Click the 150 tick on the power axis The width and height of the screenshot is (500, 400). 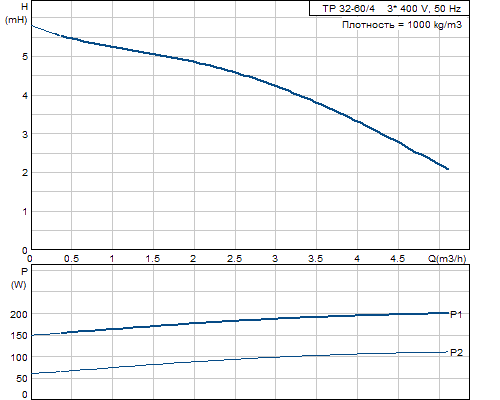(19, 336)
